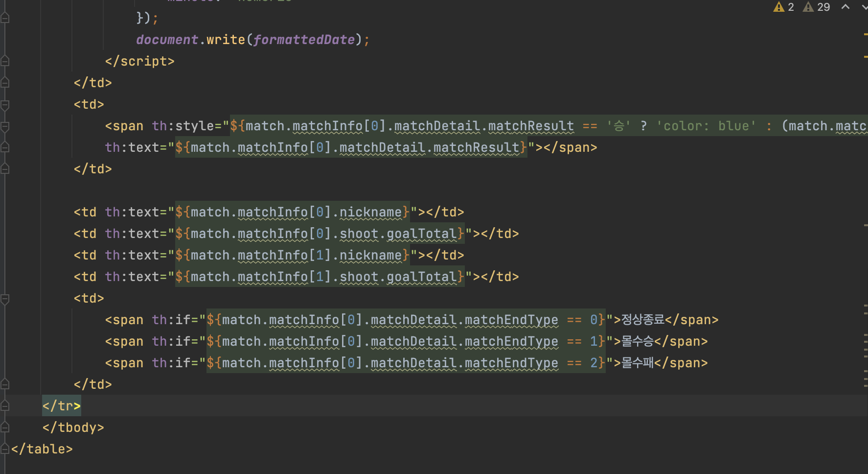Click 'matchEndType' in the == 2 line
The width and height of the screenshot is (868, 474).
click(x=511, y=363)
